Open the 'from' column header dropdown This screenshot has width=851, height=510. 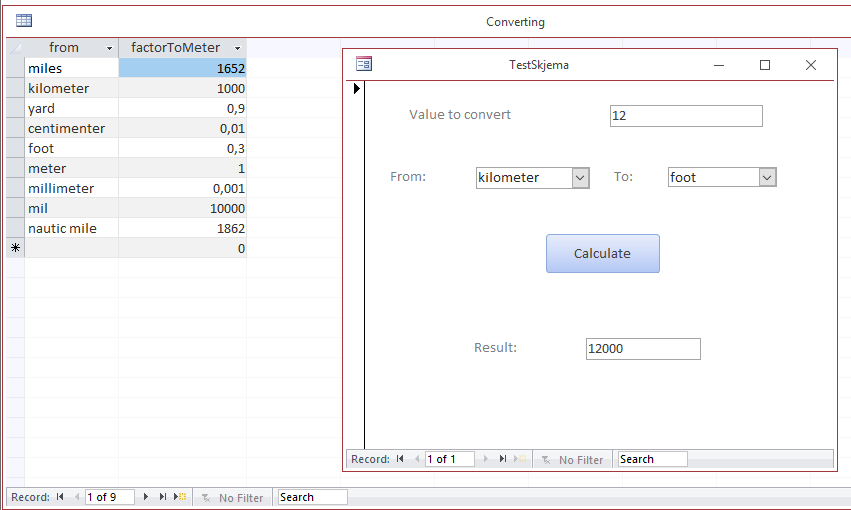tap(110, 48)
